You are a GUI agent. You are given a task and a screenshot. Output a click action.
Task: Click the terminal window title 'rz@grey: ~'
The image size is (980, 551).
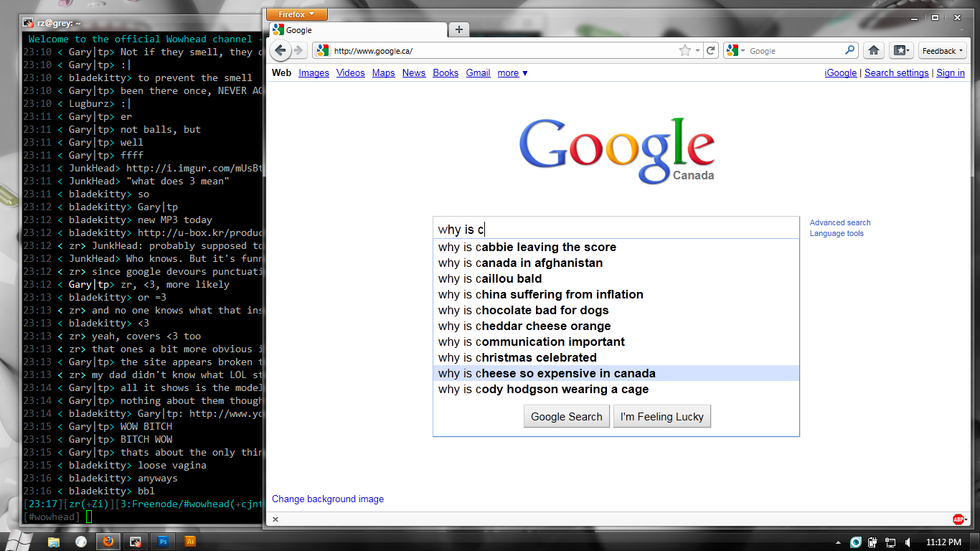coord(58,23)
